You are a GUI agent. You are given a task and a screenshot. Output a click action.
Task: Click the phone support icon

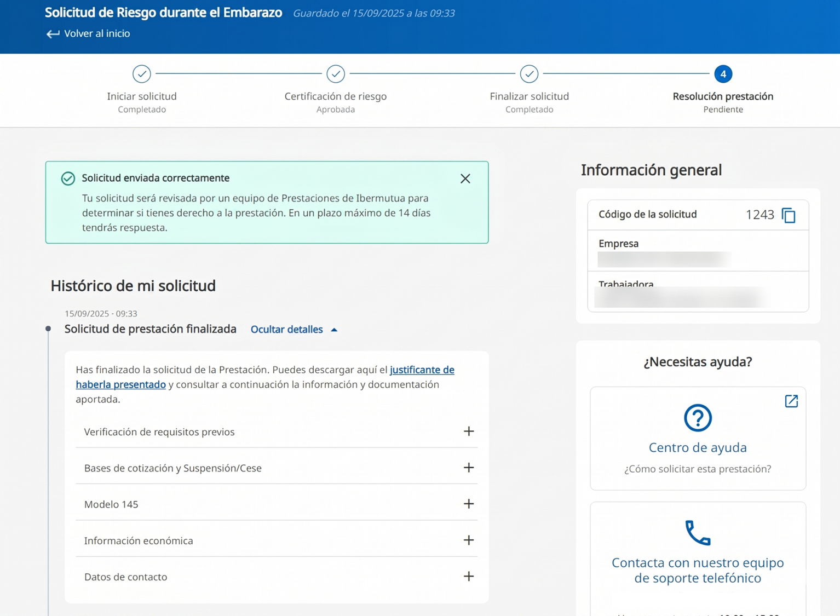[x=697, y=533]
